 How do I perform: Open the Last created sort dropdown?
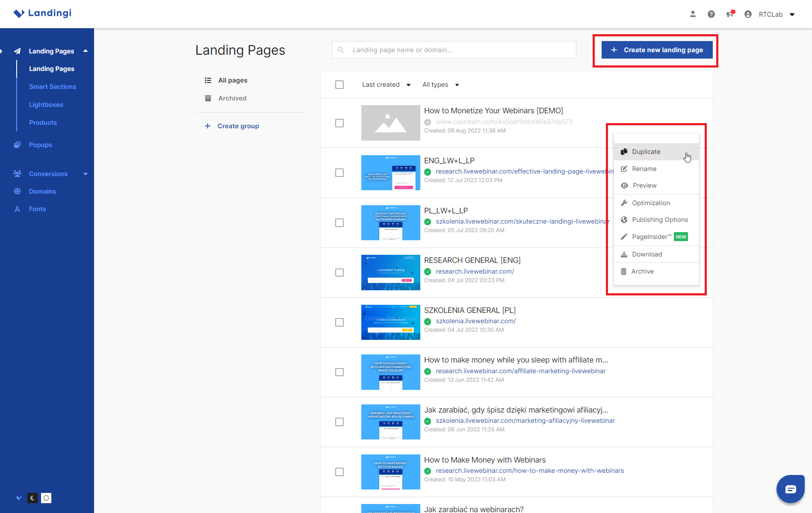(386, 85)
